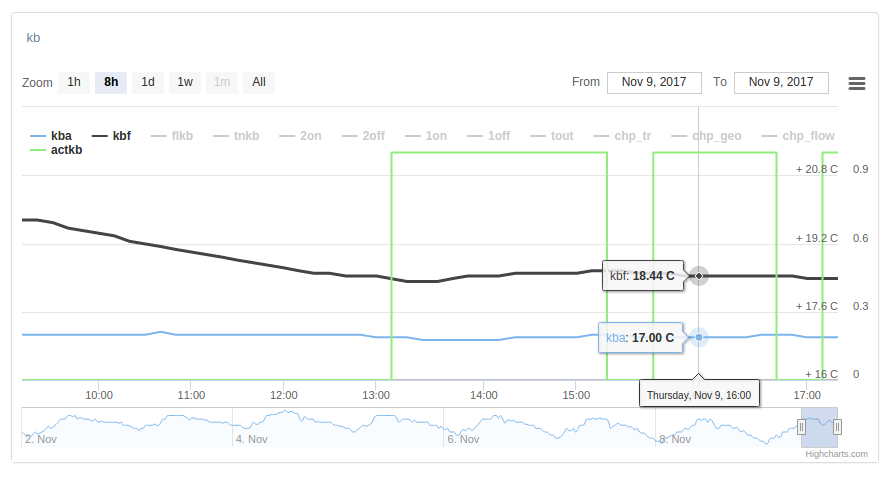The image size is (890, 482).
Task: Show the 2on series
Action: point(300,136)
